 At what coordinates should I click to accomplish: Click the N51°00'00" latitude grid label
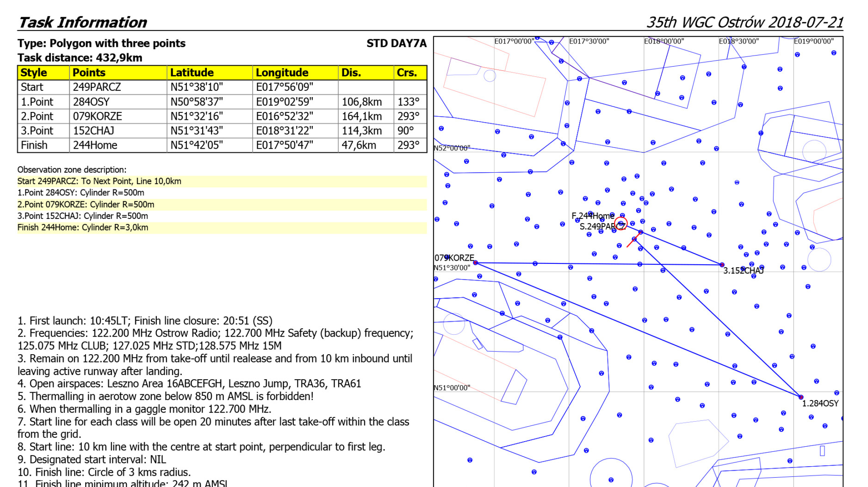(452, 388)
